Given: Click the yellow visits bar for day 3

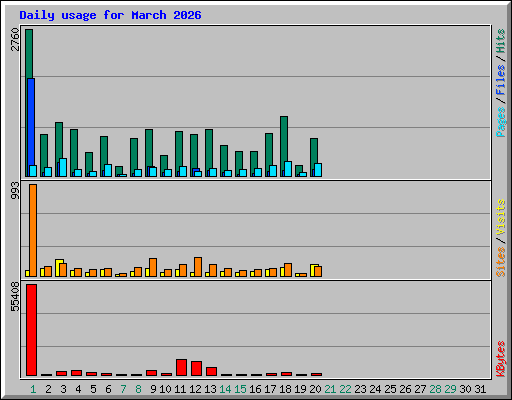Looking at the screenshot, I should point(58,268).
